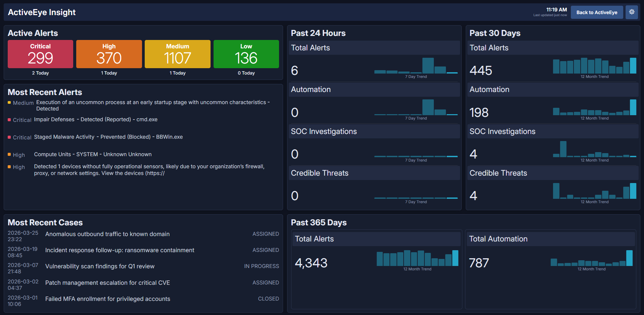Open the Medium 1107 alerts card

[x=177, y=54]
